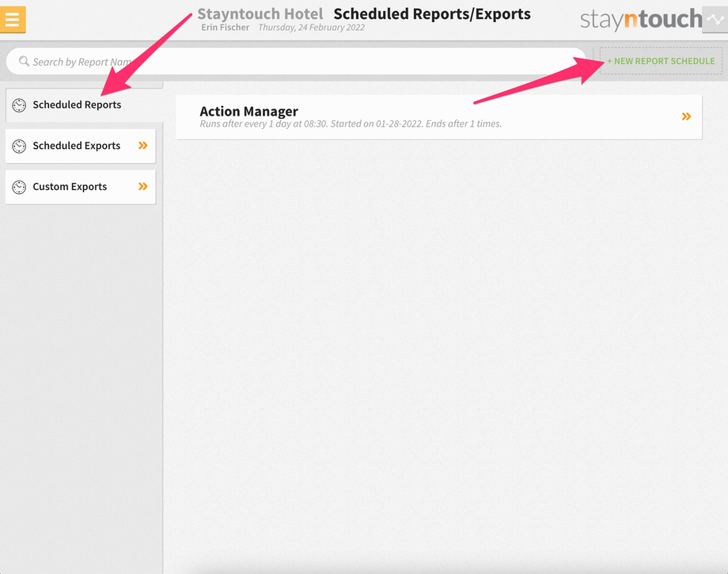Click the Scheduled Exports clock icon

[19, 146]
